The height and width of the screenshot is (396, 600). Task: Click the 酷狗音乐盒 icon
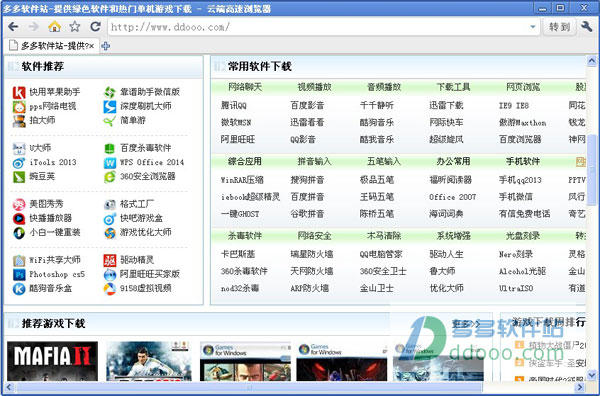point(19,289)
